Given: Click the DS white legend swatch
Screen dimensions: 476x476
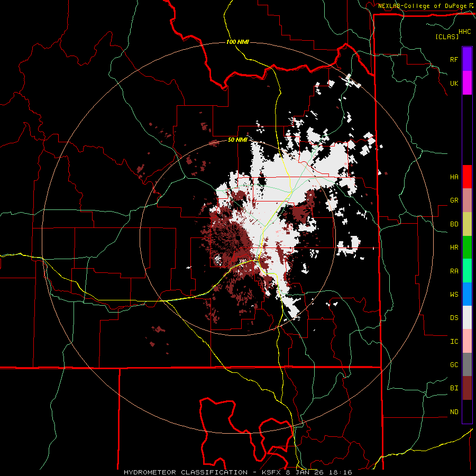Looking at the screenshot, I should point(467,317).
